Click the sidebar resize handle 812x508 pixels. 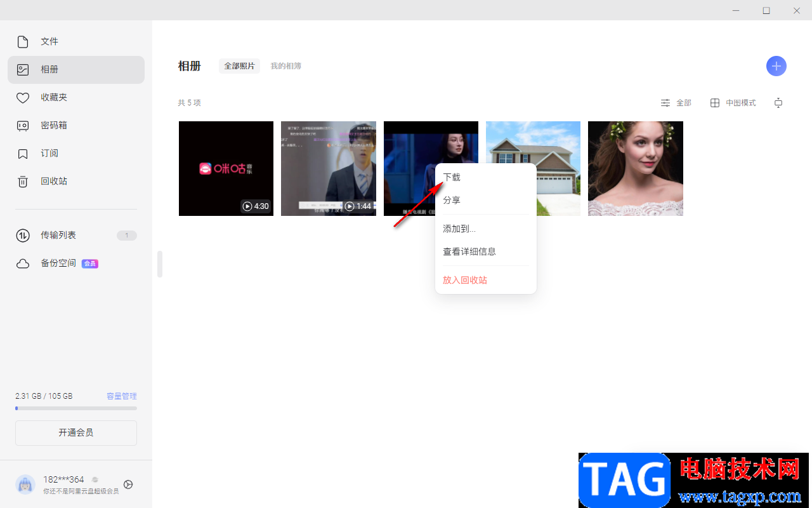coord(160,264)
